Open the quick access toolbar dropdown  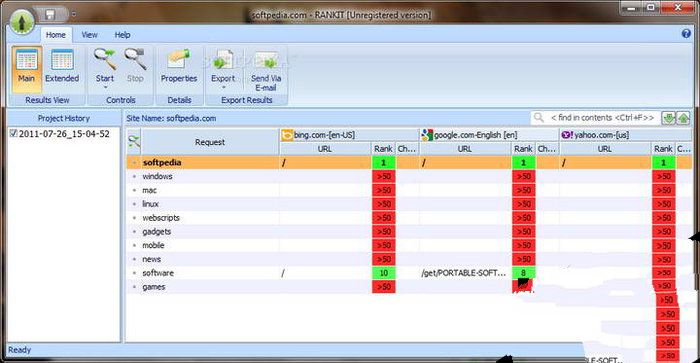pos(74,14)
